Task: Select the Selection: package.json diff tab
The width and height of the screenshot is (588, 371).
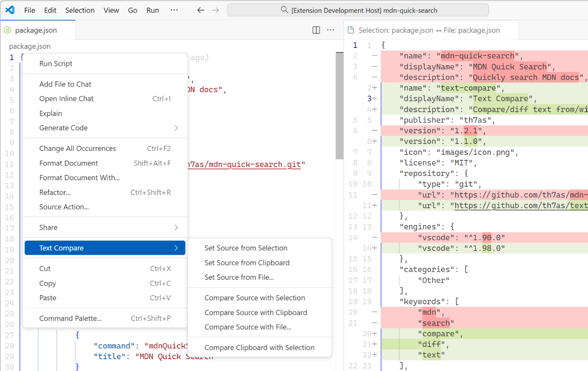Action: click(x=431, y=30)
